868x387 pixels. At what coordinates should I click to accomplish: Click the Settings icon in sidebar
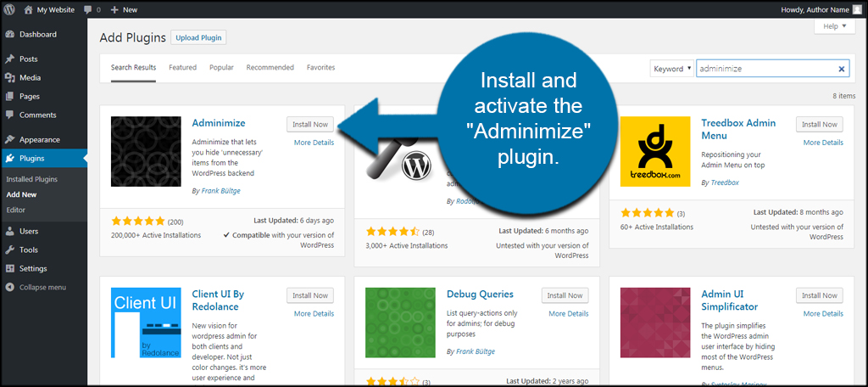pyautogui.click(x=10, y=269)
